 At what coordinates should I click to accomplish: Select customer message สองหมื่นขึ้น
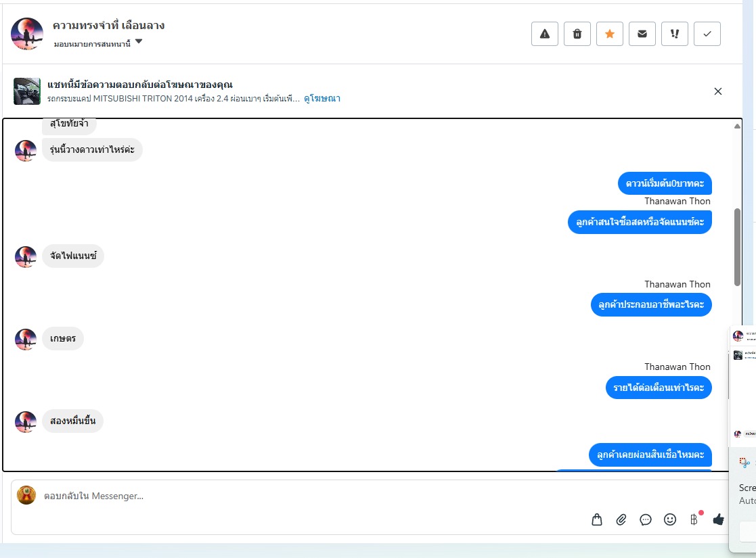click(73, 421)
